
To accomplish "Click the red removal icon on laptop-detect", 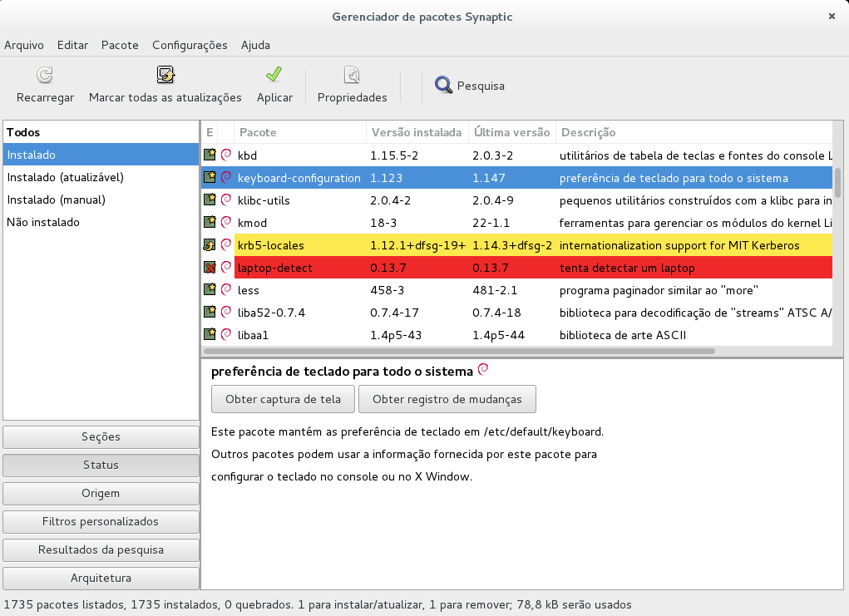I will (210, 268).
